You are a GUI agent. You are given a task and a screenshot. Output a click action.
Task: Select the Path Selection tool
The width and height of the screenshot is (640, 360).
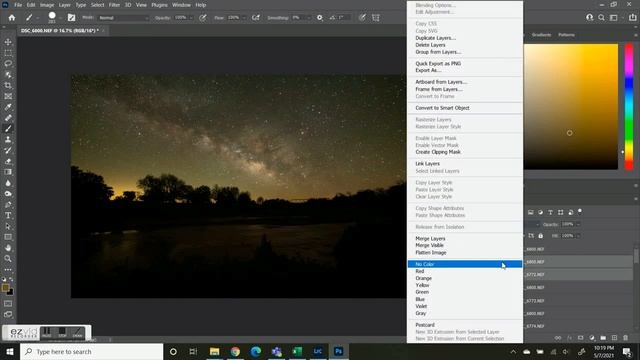[8, 226]
